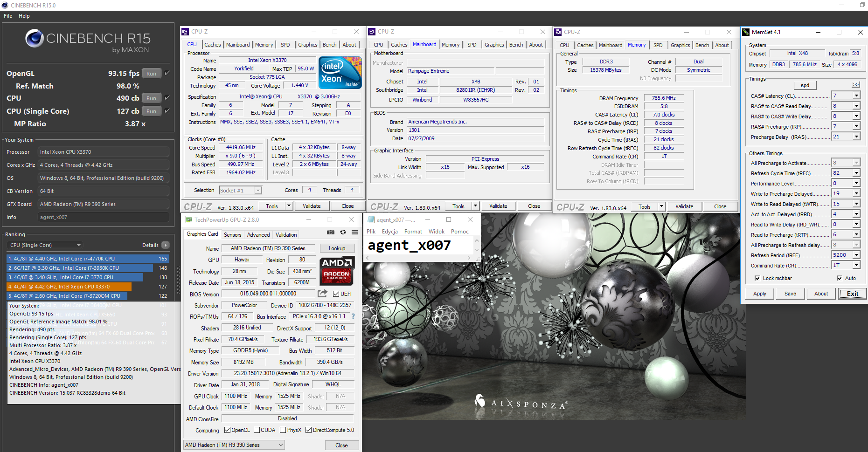Select ranking row Intel Core i7-4770K CPU
Image resolution: width=868 pixels, height=452 pixels.
[x=88, y=259]
